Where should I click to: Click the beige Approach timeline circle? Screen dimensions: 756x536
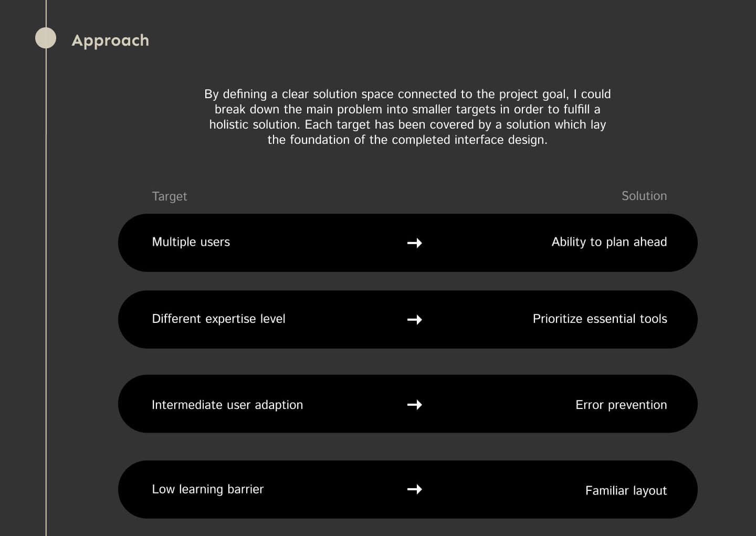(x=46, y=38)
